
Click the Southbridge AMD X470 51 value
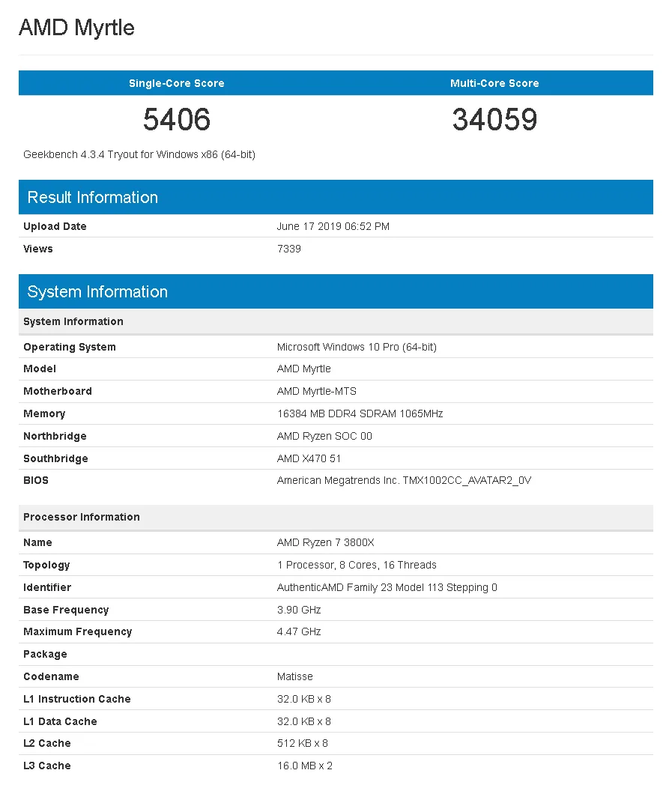pos(309,458)
